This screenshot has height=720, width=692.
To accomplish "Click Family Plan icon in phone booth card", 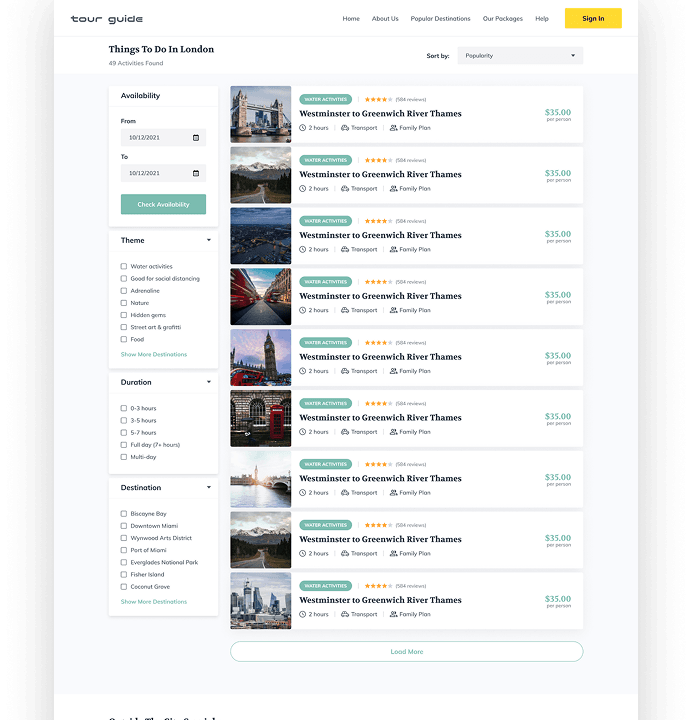I will click(394, 432).
